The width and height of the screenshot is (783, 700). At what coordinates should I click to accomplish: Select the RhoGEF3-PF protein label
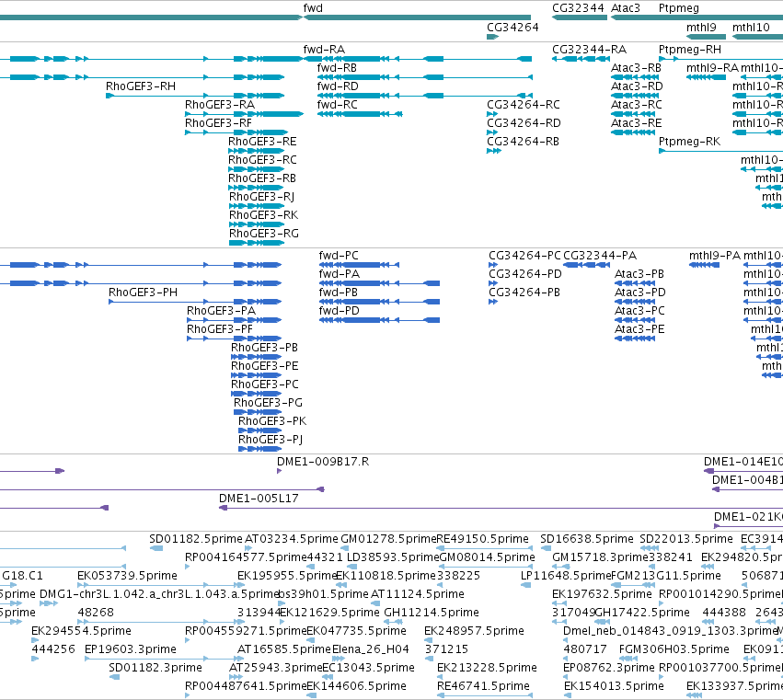click(220, 329)
